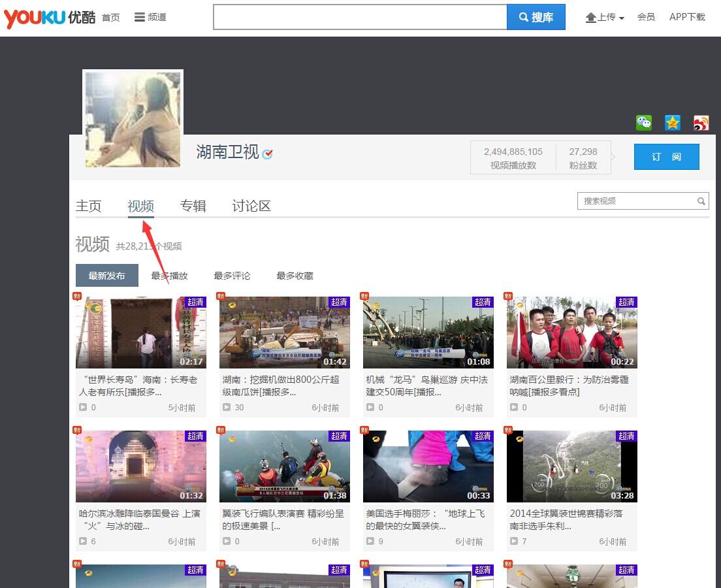Click the yellow star favorites icon
This screenshot has width=721, height=588.
(672, 123)
